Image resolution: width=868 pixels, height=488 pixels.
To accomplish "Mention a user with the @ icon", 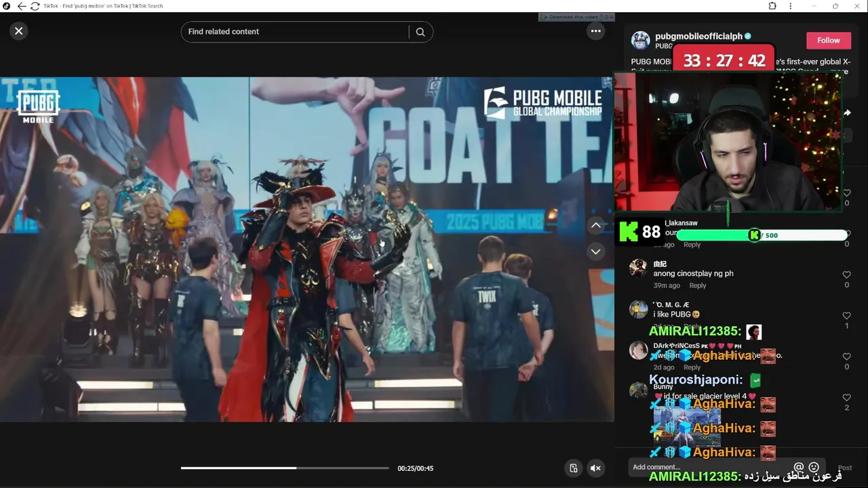I will click(799, 467).
